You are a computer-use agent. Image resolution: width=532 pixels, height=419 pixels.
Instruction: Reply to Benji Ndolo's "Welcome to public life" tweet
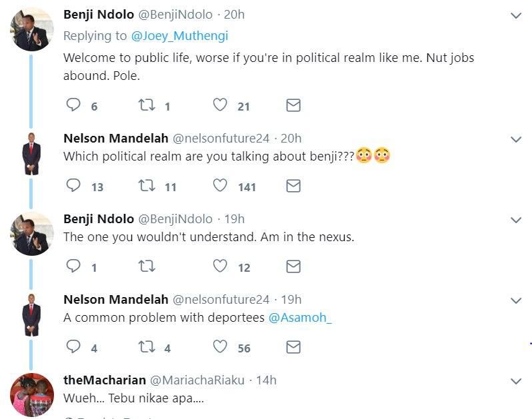tap(74, 105)
